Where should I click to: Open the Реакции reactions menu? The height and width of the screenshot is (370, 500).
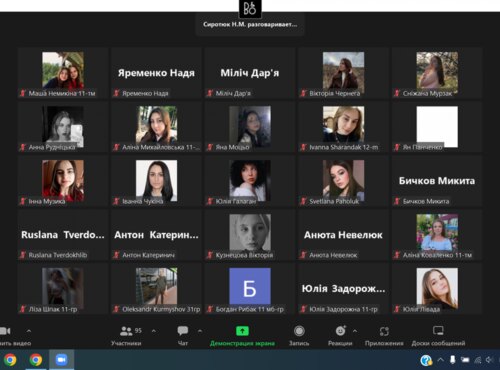pyautogui.click(x=340, y=336)
